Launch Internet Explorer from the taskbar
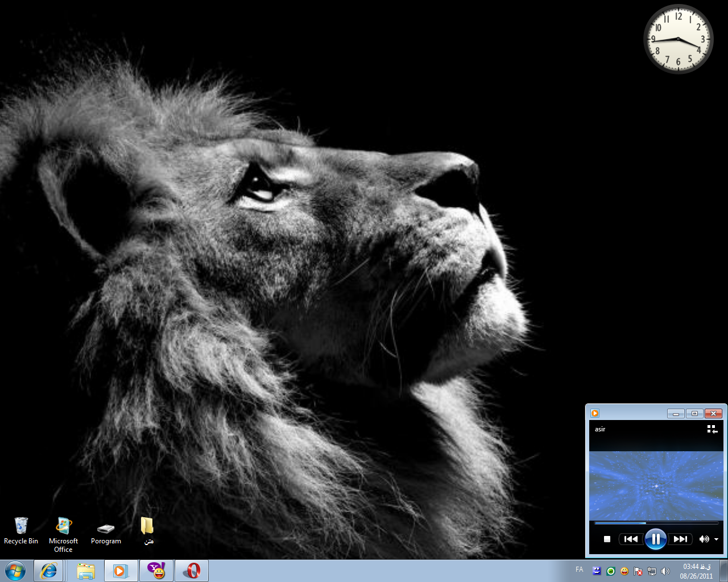728x582 pixels. [x=49, y=571]
